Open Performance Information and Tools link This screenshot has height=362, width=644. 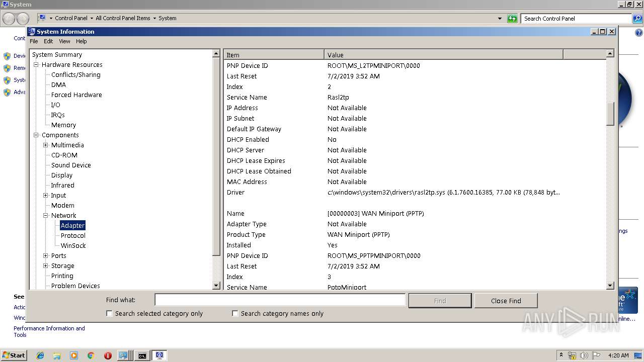(49, 332)
